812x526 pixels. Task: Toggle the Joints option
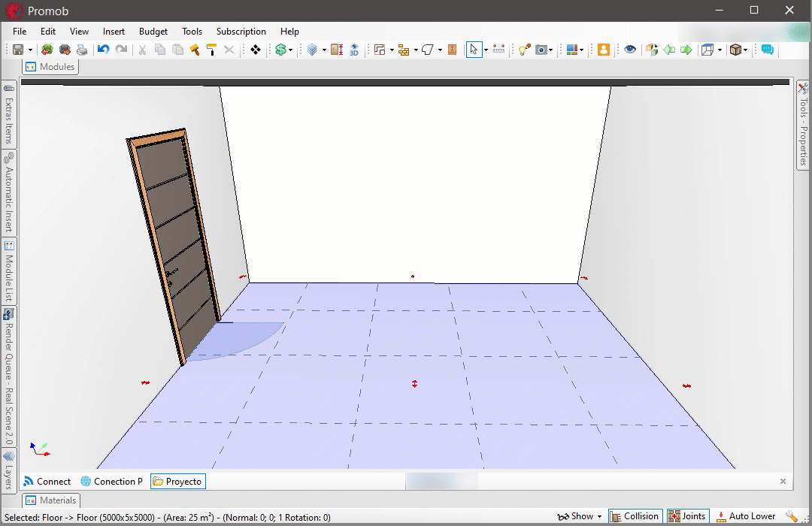(x=688, y=516)
